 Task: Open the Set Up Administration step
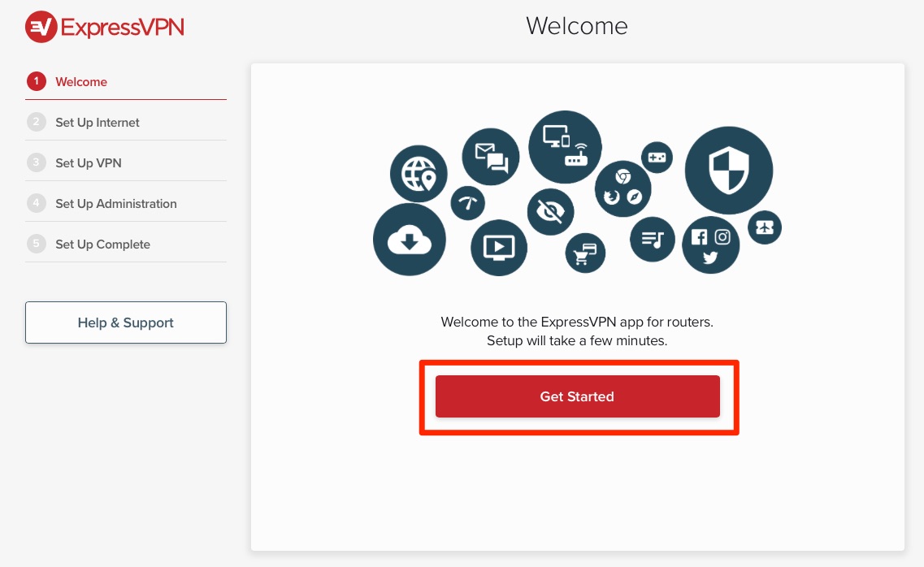point(116,203)
